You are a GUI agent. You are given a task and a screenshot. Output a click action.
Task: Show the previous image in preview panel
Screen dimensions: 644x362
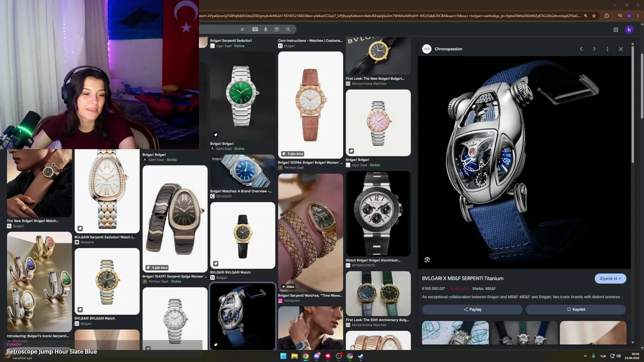pos(581,49)
